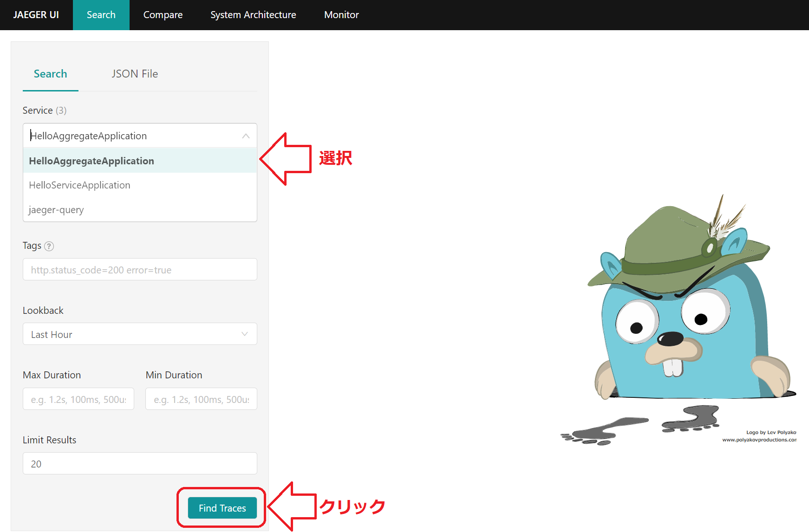This screenshot has height=532, width=809.
Task: Collapse the Service list using its chevron
Action: (x=246, y=136)
